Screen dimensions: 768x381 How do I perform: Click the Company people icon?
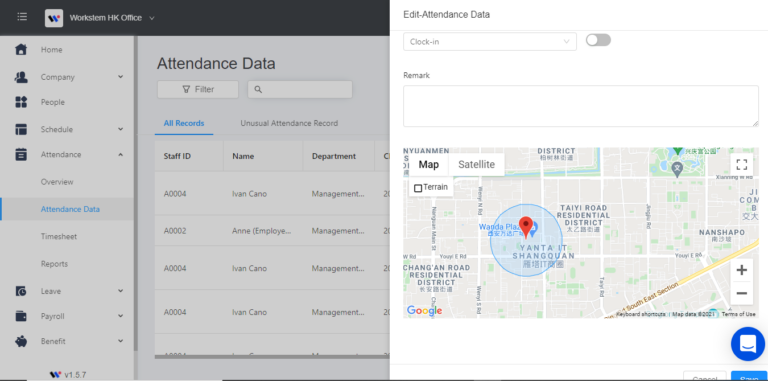(21, 77)
